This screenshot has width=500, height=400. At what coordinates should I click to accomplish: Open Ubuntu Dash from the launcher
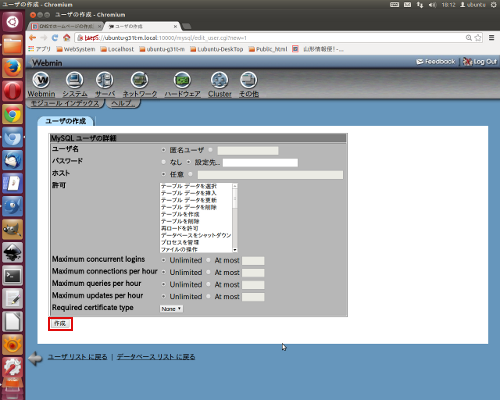tap(13, 22)
